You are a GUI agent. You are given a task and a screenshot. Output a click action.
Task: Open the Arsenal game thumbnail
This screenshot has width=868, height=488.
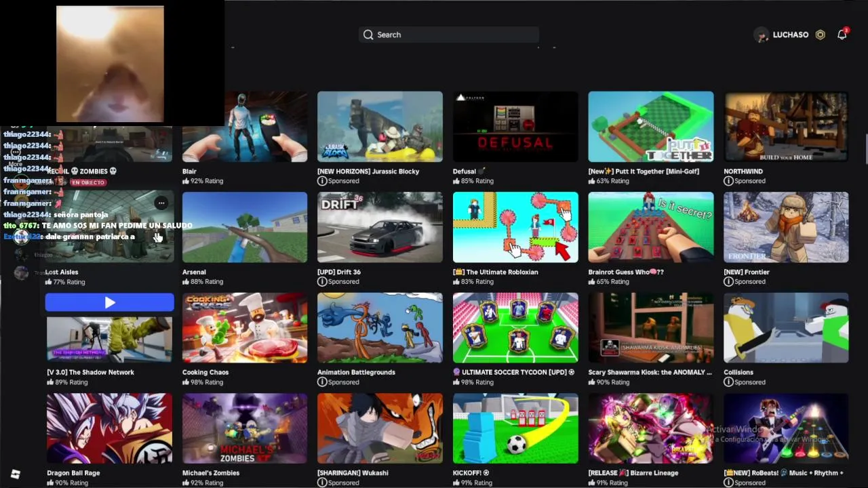click(245, 227)
